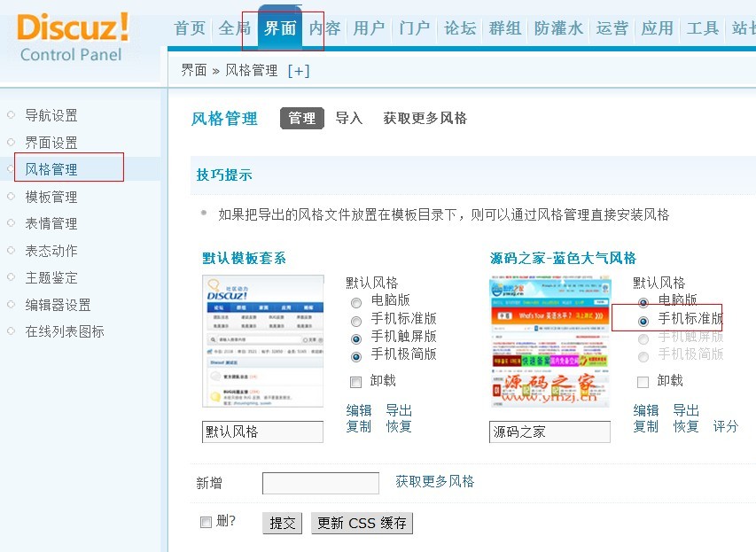The width and height of the screenshot is (756, 552).
Task: Click 恢复 link for 源码之家 style
Action: pos(686,426)
